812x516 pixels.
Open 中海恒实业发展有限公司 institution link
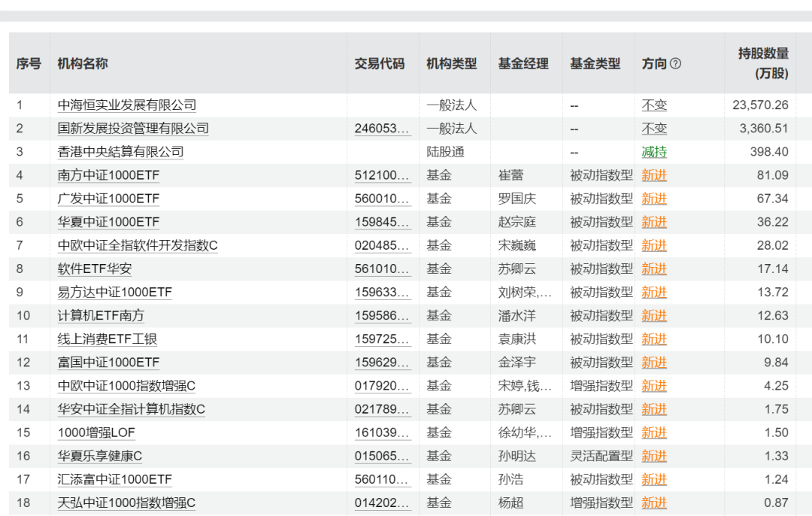pyautogui.click(x=127, y=105)
